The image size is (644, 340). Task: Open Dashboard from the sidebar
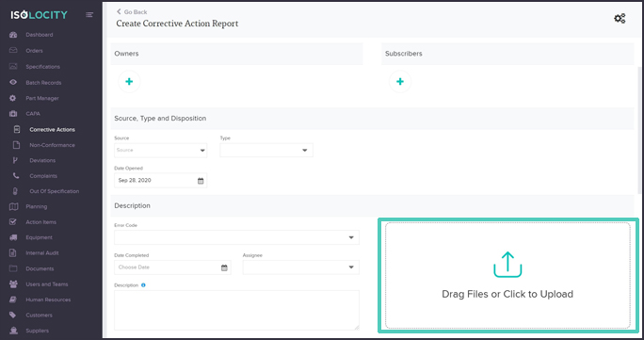pyautogui.click(x=39, y=35)
